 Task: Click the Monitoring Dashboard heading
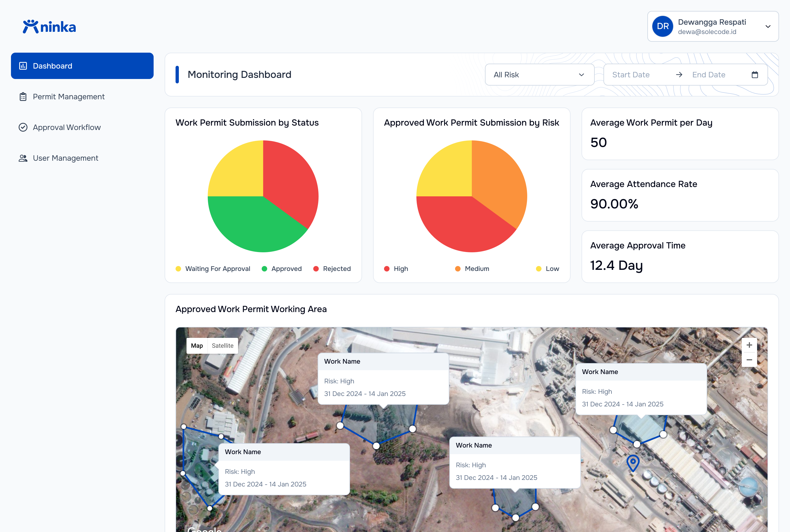tap(239, 75)
